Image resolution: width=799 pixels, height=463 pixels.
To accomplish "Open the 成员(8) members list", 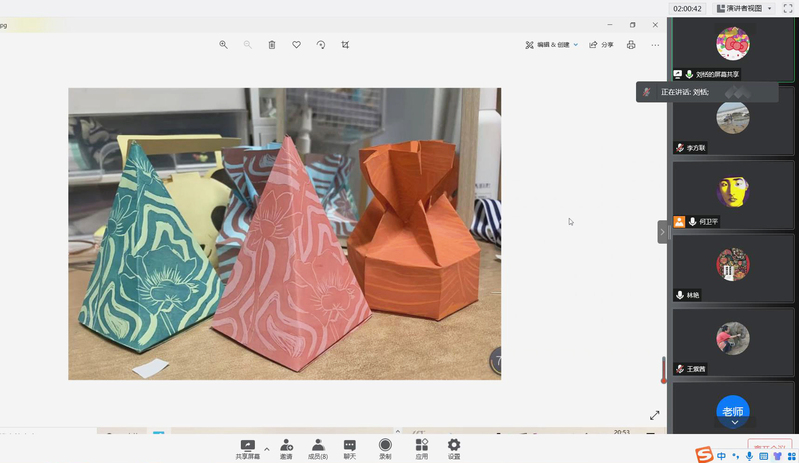I will (x=318, y=449).
